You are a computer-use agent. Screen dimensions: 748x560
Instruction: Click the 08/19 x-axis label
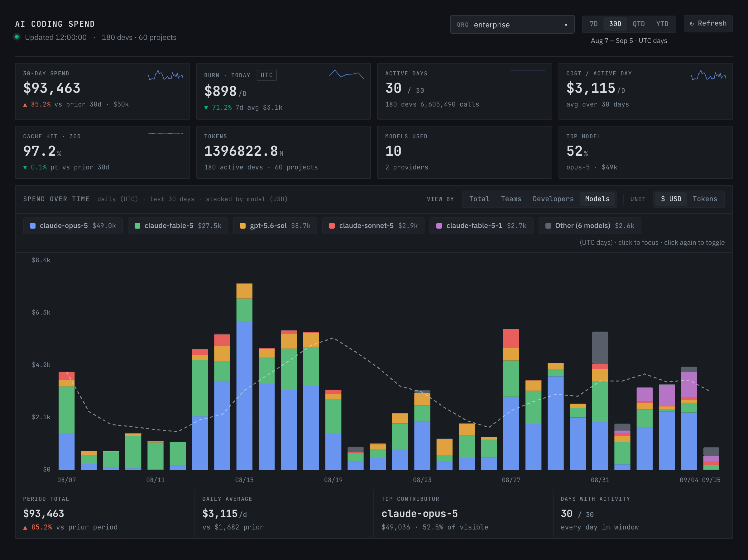tap(333, 480)
